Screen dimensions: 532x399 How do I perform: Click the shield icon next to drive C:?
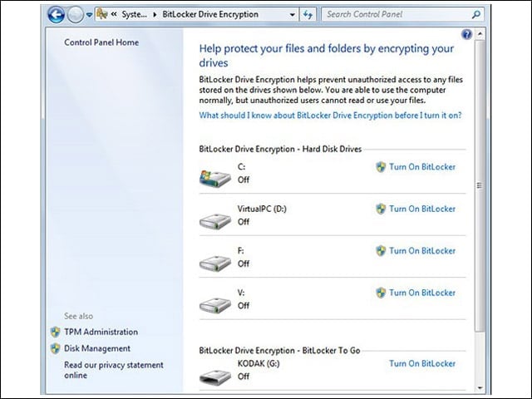[381, 167]
